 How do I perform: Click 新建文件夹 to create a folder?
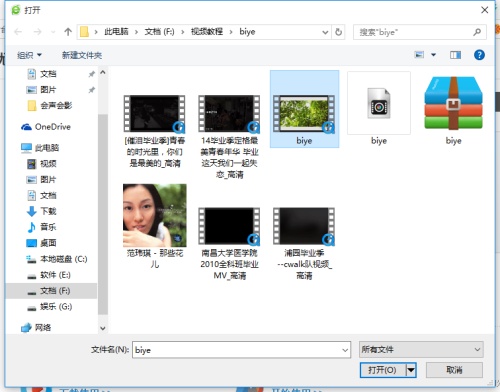point(82,55)
